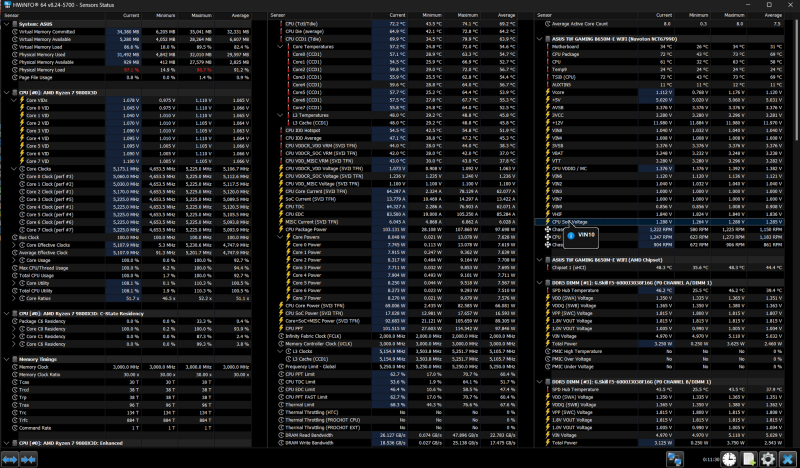
Task: Collapse the L3 Clocks group
Action: point(280,352)
